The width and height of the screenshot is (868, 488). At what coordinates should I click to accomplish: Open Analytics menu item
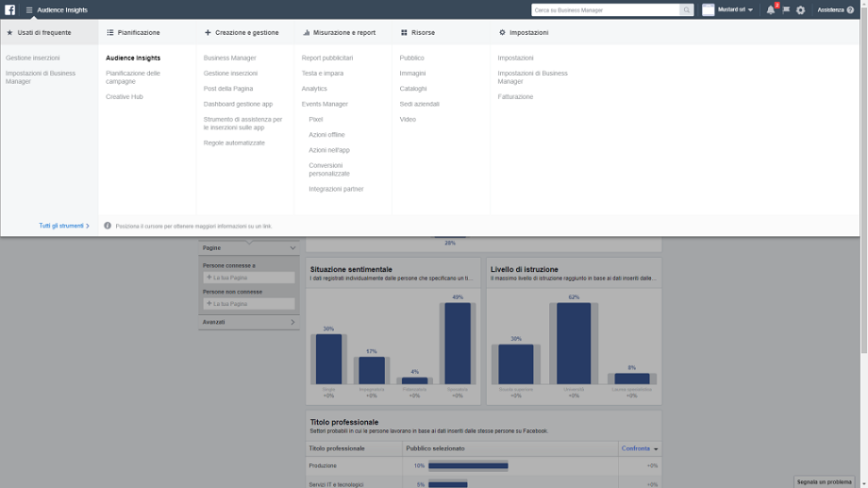[x=314, y=89]
